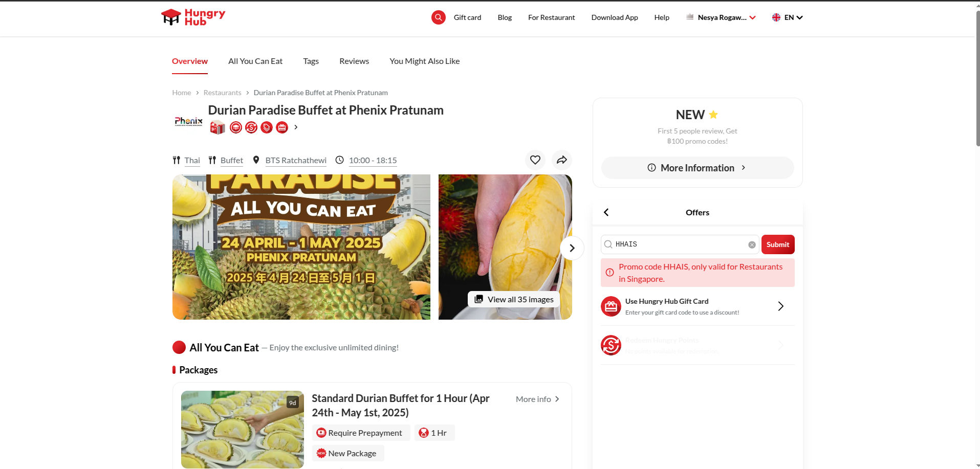The image size is (980, 469).
Task: Switch to the All You Can Eat tab
Action: pyautogui.click(x=255, y=61)
